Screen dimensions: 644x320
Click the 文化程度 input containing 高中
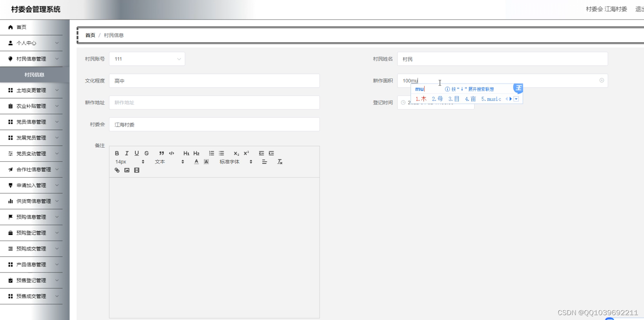(214, 81)
